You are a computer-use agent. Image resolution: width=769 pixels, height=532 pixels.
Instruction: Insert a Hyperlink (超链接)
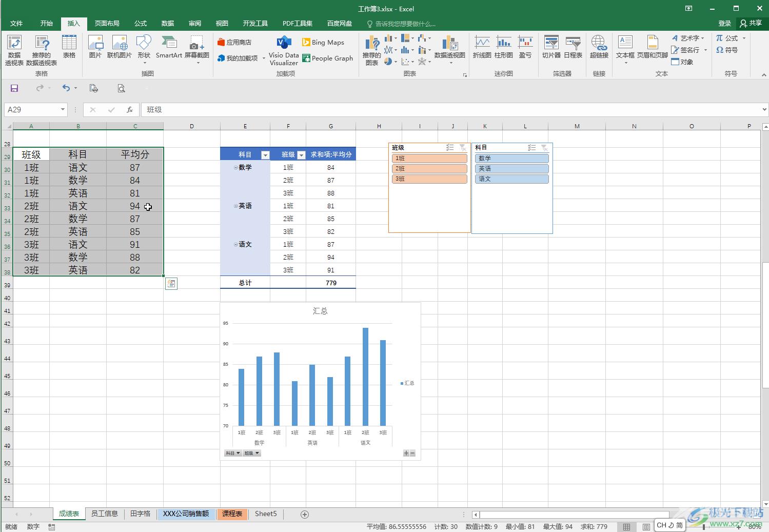pyautogui.click(x=599, y=47)
